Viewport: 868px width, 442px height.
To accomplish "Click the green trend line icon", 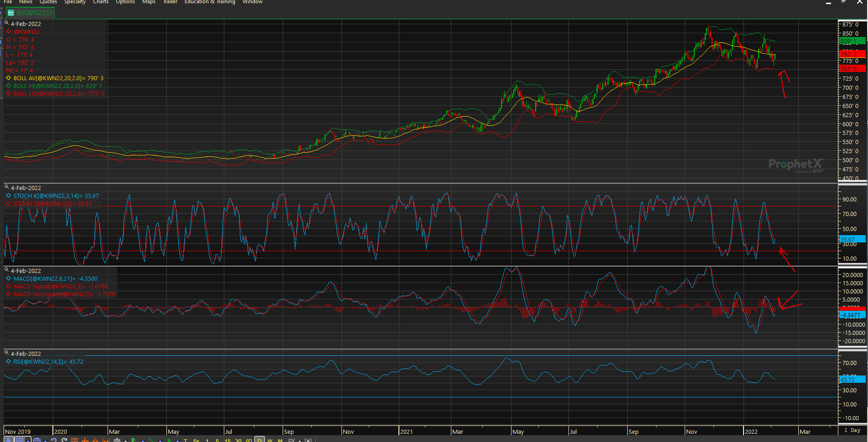I will click(x=151, y=440).
